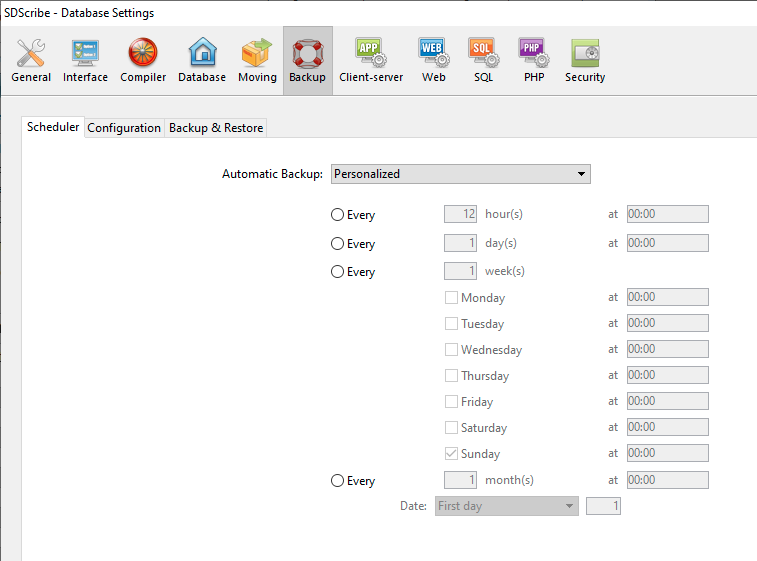Switch to the Scheduler tab
757x561 pixels.
(x=53, y=127)
